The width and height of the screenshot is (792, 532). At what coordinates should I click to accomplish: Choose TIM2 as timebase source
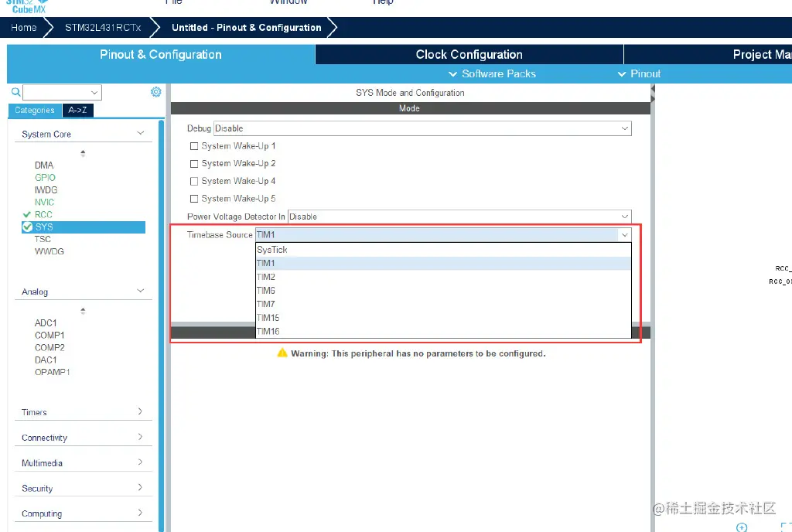point(443,277)
